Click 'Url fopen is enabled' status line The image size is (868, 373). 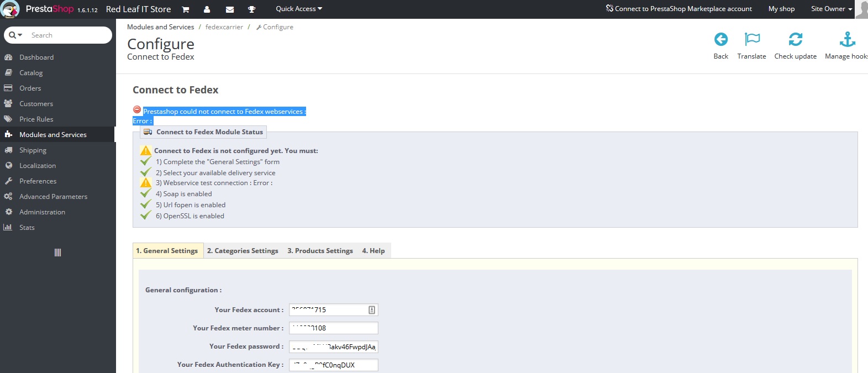coord(191,205)
